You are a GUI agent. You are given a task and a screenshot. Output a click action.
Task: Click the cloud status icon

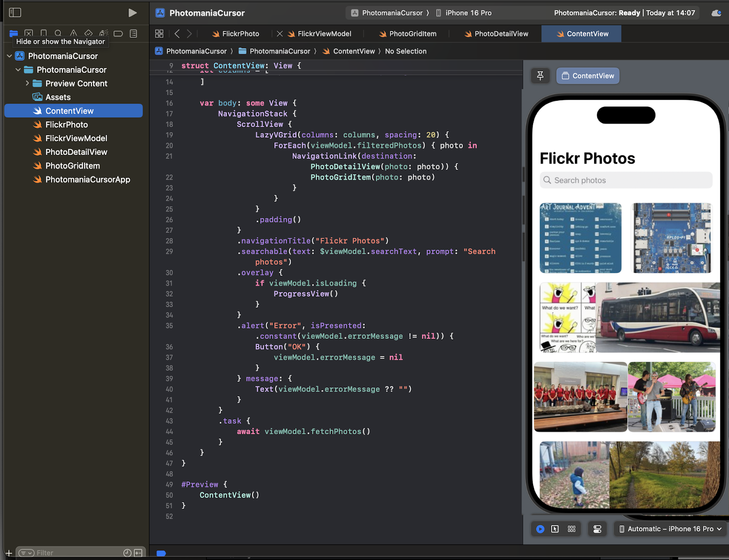(x=716, y=13)
